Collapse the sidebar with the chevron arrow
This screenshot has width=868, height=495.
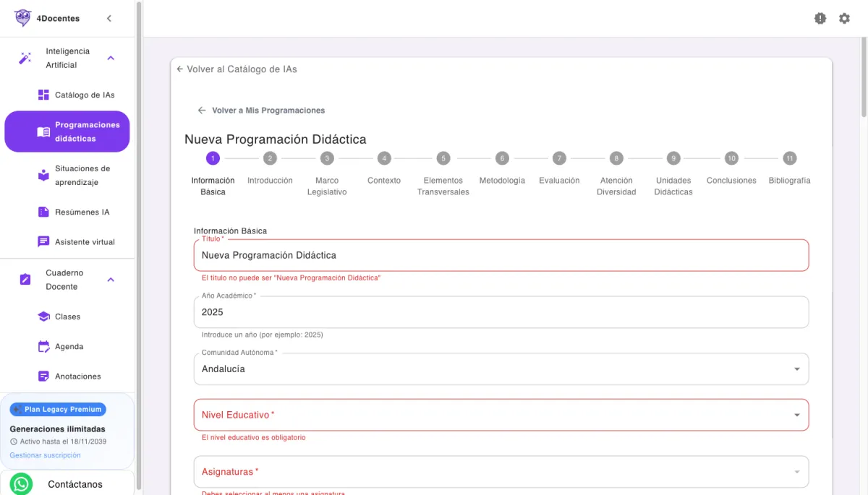pos(109,18)
